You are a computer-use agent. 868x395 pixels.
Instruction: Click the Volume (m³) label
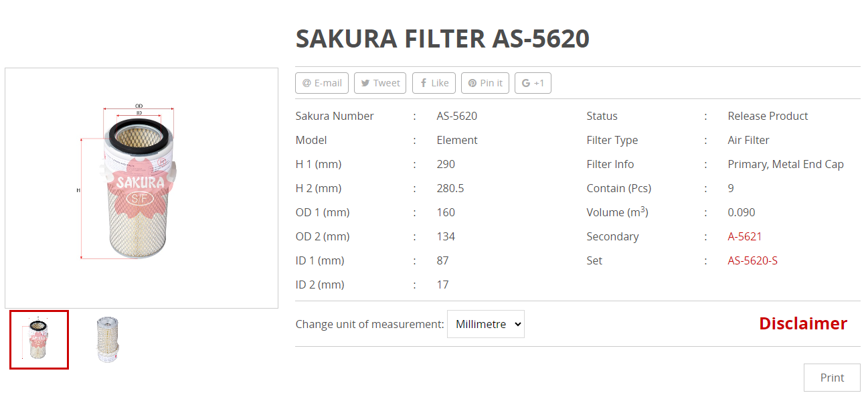[618, 212]
